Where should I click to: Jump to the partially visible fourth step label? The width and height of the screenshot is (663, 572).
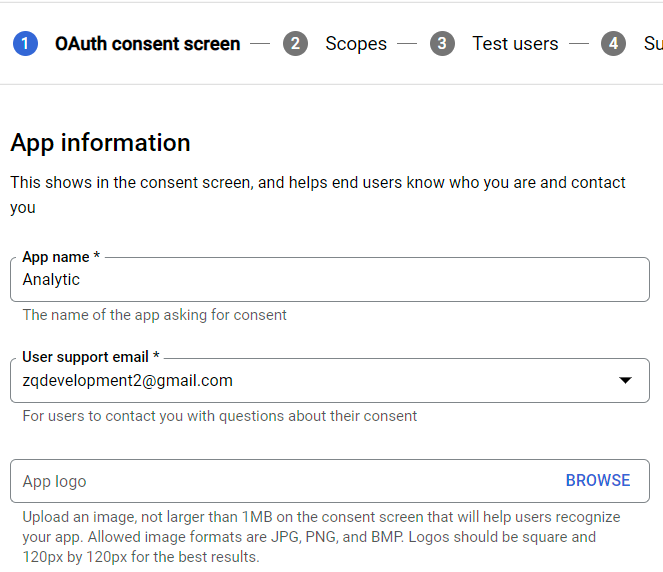coord(652,44)
